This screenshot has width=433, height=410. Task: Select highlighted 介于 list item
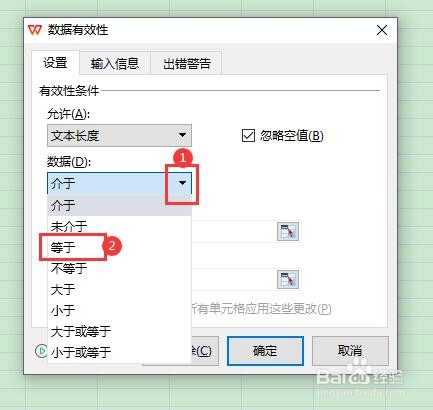point(119,205)
